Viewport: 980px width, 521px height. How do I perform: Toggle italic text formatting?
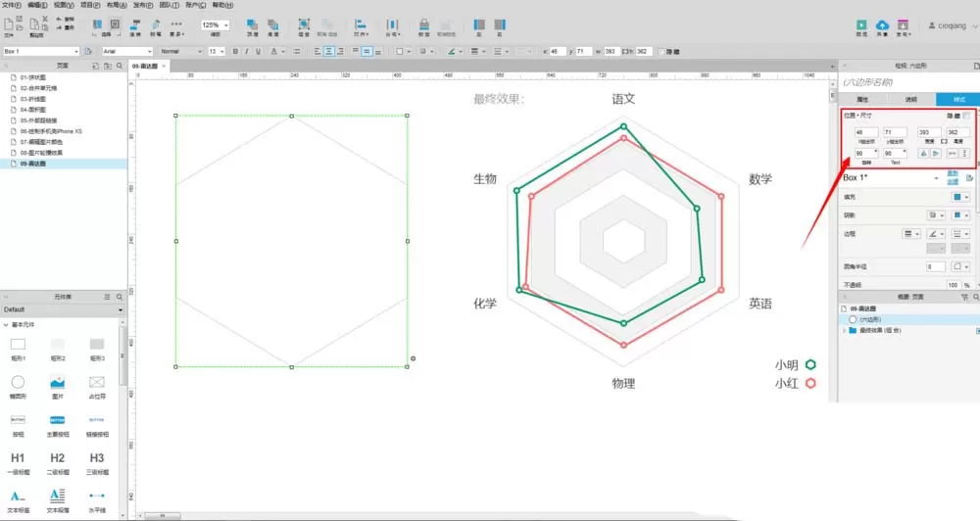click(247, 51)
